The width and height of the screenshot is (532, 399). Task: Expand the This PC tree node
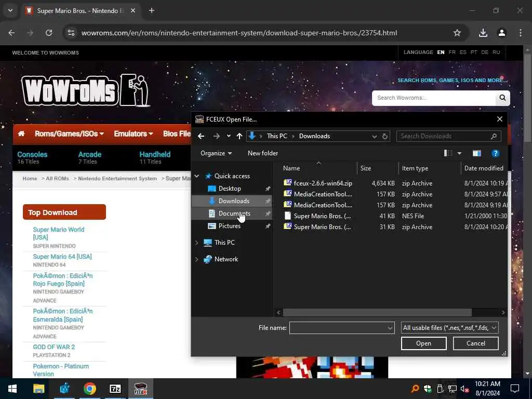197,243
